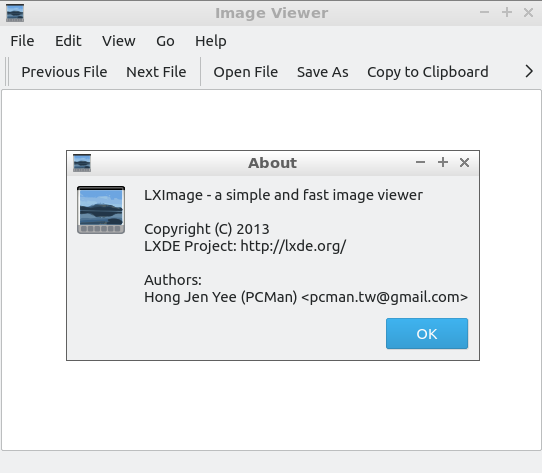Open the View menu
The width and height of the screenshot is (542, 473).
point(119,41)
